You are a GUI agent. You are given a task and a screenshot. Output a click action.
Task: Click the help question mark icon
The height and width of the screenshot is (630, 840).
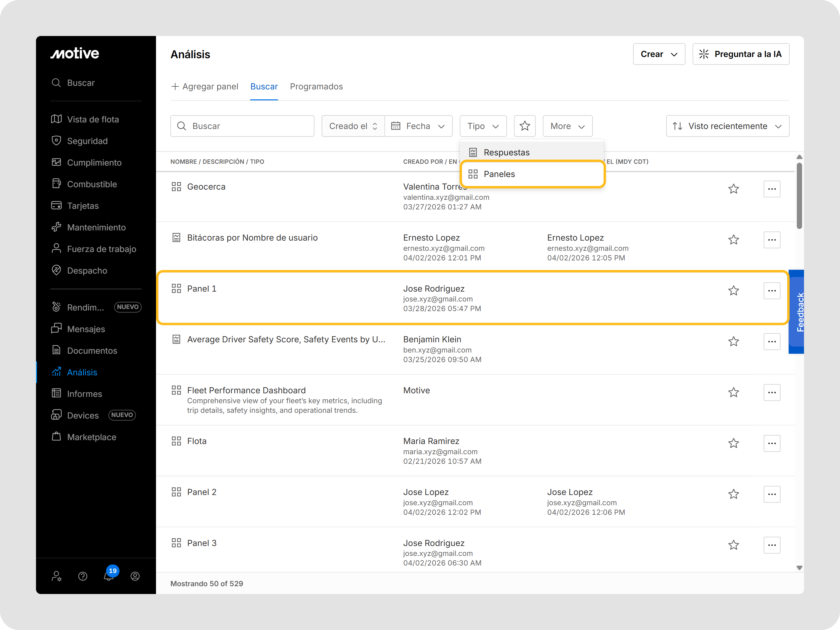point(83,576)
